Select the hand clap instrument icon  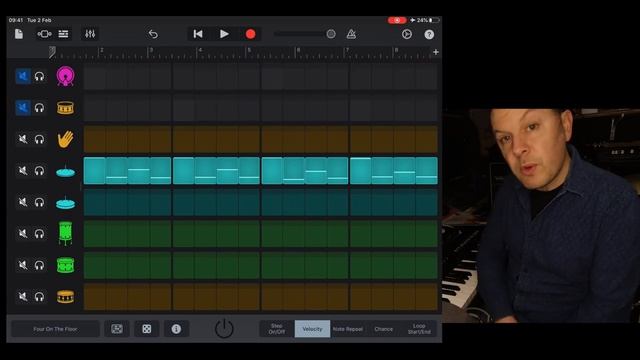65,139
